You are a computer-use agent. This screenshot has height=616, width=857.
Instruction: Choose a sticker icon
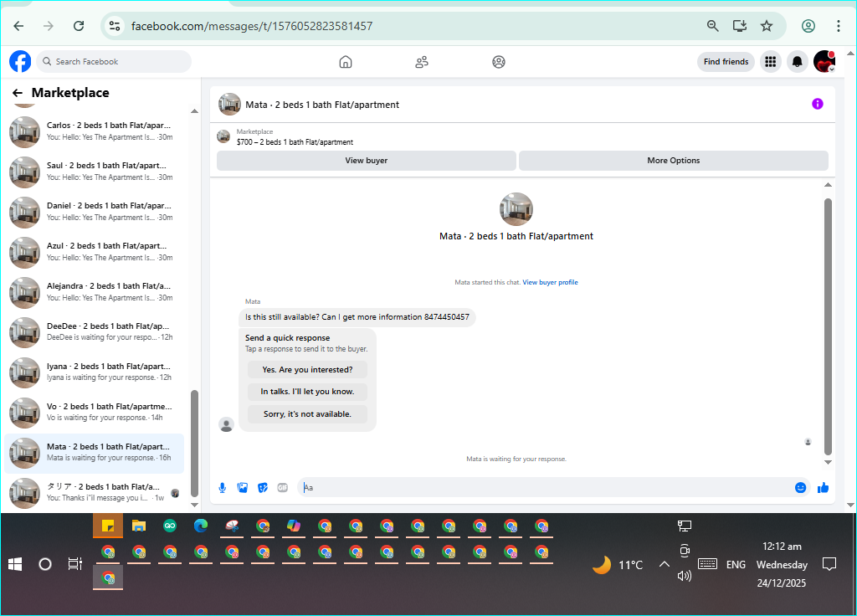coord(263,488)
